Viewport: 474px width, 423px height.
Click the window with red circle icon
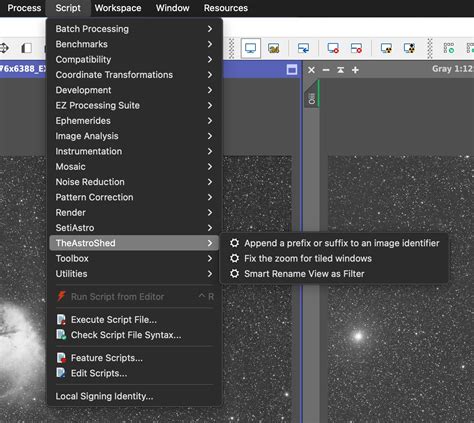[356, 49]
